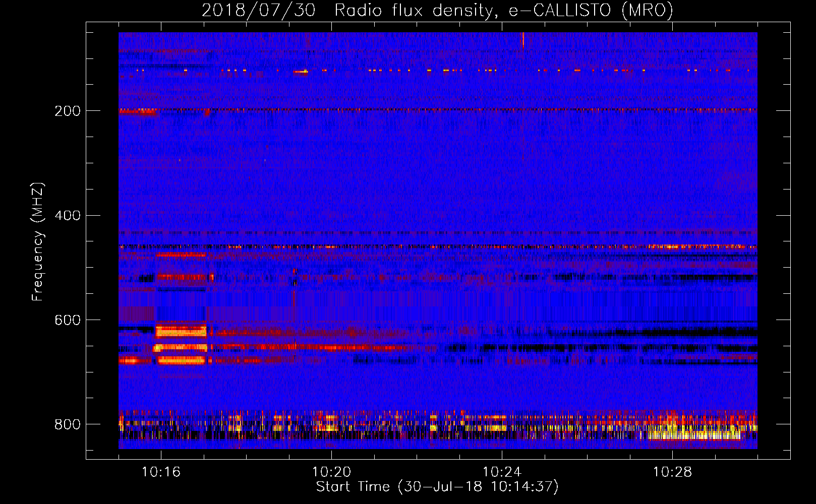Image resolution: width=816 pixels, height=504 pixels.
Task: Click the '200' frequency tick label
Action: coord(68,111)
